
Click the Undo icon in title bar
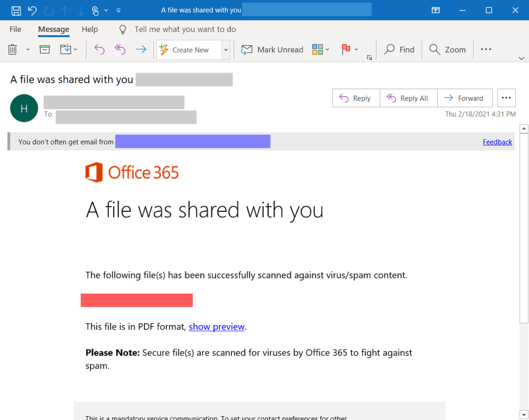tap(32, 10)
